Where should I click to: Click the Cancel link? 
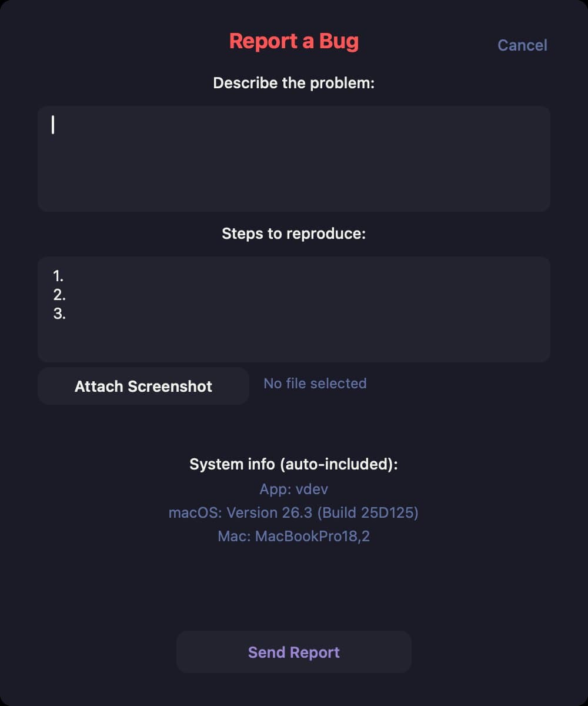(x=522, y=45)
